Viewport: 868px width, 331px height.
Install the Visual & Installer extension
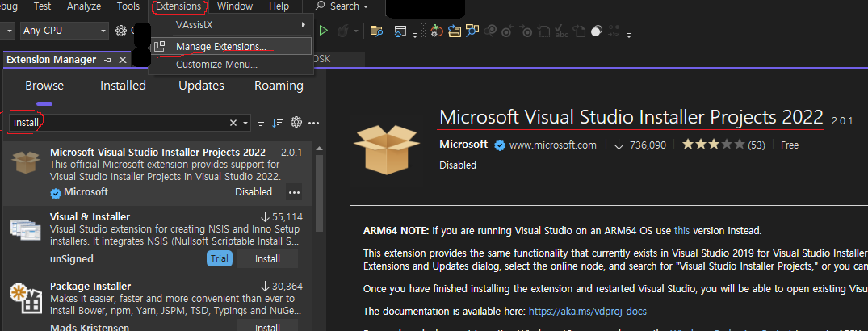pyautogui.click(x=267, y=258)
